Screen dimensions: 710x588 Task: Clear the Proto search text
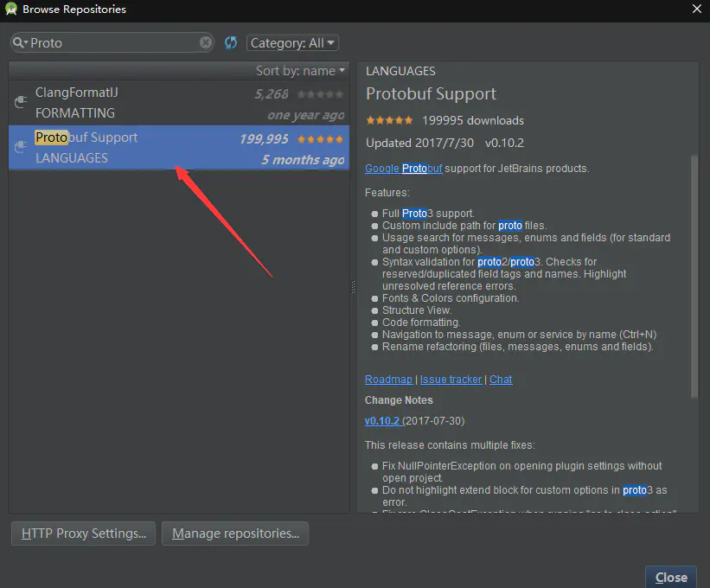coord(206,42)
